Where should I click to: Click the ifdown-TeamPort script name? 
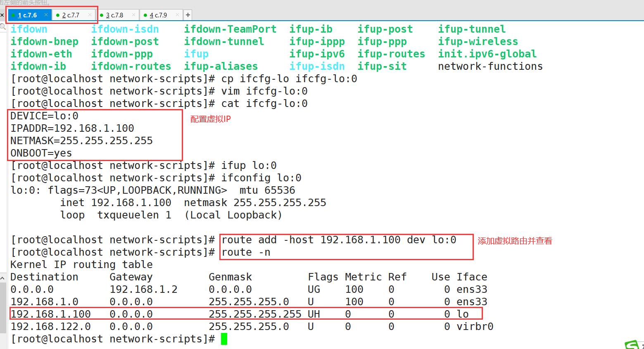point(230,29)
